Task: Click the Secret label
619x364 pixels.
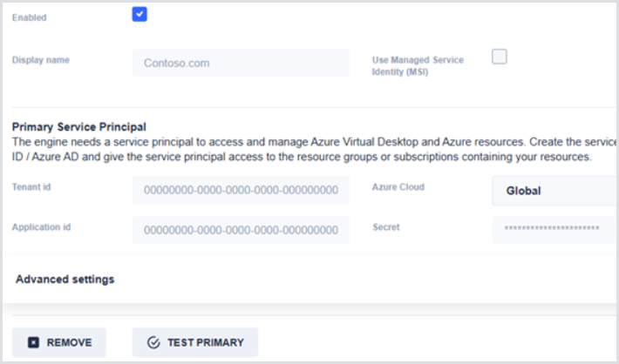Action: pos(386,227)
